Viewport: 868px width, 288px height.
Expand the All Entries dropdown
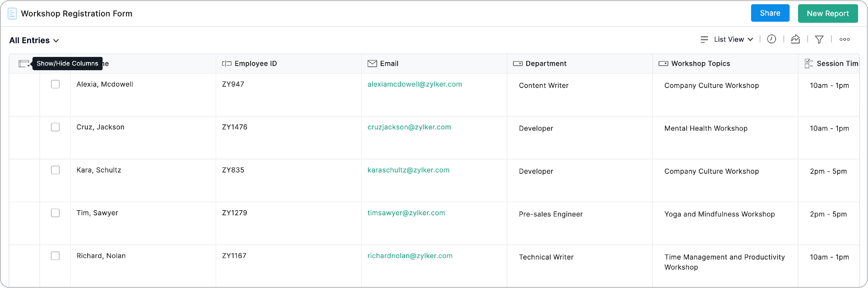(x=34, y=40)
